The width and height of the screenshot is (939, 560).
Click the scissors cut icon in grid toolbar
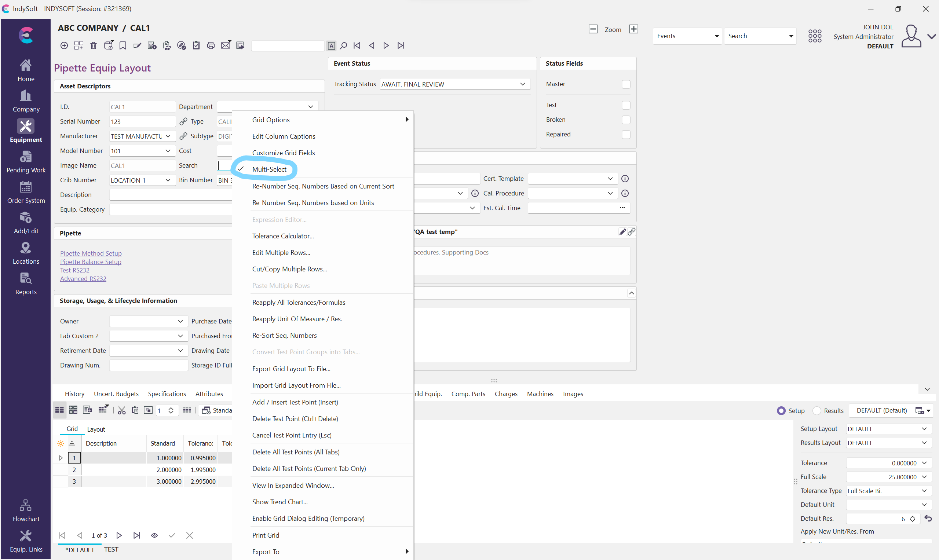121,410
